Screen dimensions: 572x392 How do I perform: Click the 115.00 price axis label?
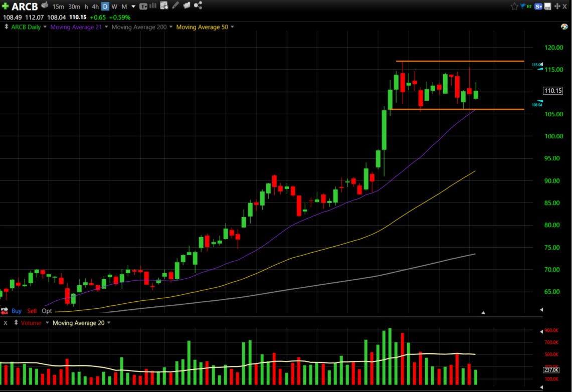[x=554, y=70]
